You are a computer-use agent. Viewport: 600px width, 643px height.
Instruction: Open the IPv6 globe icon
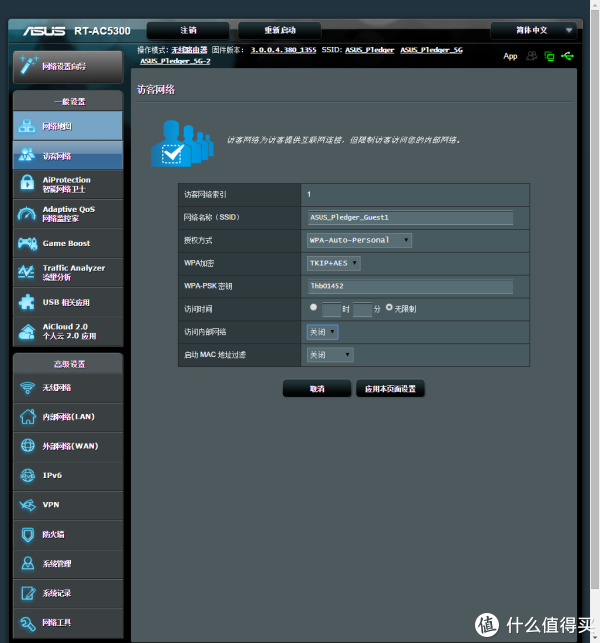(x=27, y=475)
